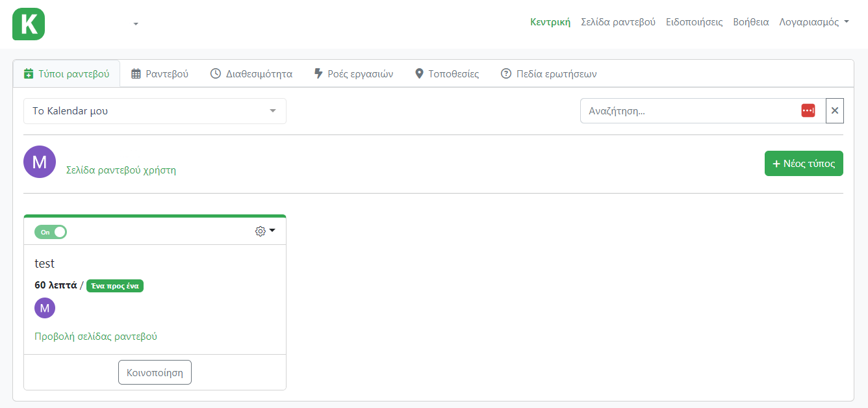This screenshot has width=868, height=408.
Task: Expand the gear settings menu on the test card
Action: pyautogui.click(x=265, y=231)
